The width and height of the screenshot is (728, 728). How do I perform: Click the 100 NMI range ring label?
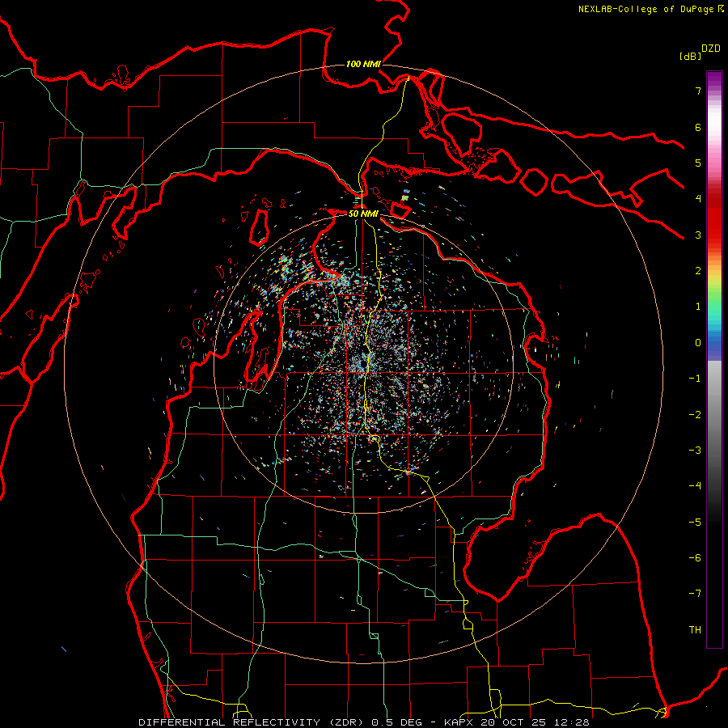[363, 64]
